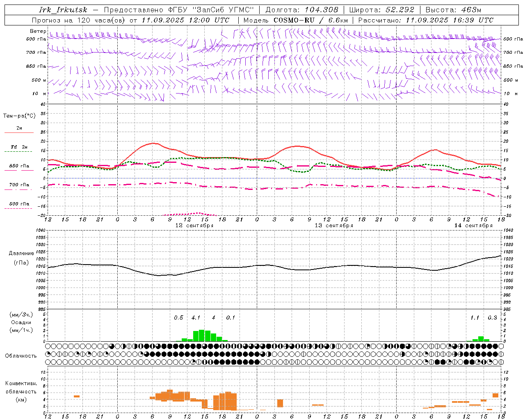Click the longitude value Долгота: 104.308

[302, 10]
